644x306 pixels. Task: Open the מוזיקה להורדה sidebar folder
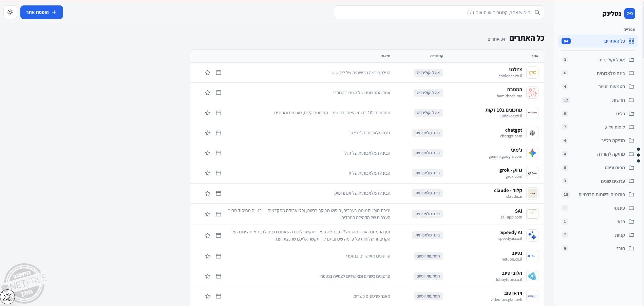tap(598, 154)
